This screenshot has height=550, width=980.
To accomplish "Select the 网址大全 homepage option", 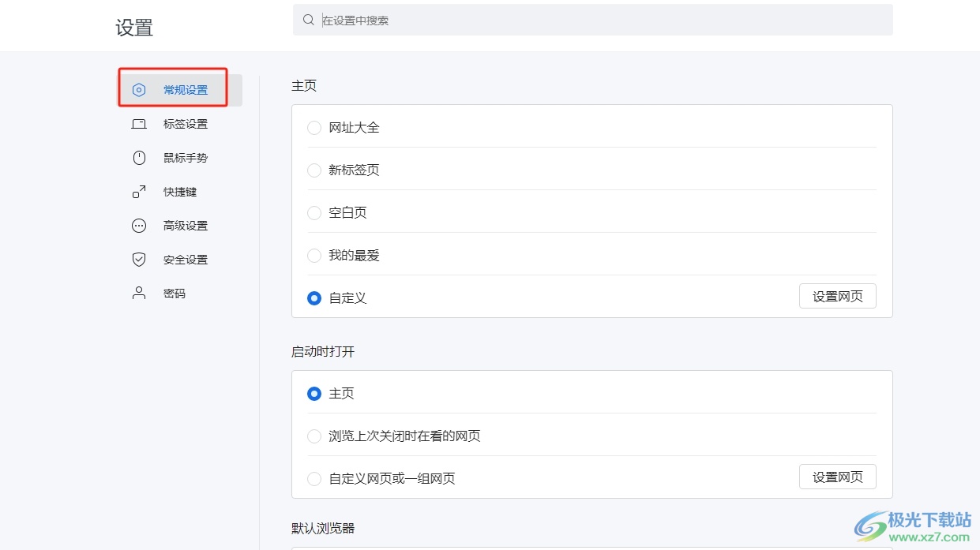I will click(314, 128).
